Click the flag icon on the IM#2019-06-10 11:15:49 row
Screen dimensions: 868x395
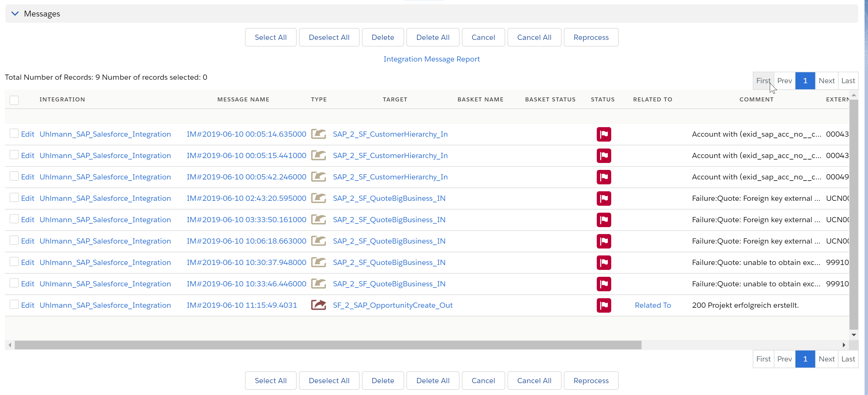click(603, 305)
